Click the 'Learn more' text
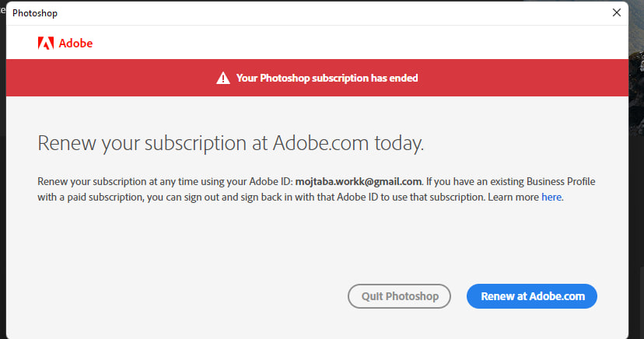 pyautogui.click(x=513, y=197)
